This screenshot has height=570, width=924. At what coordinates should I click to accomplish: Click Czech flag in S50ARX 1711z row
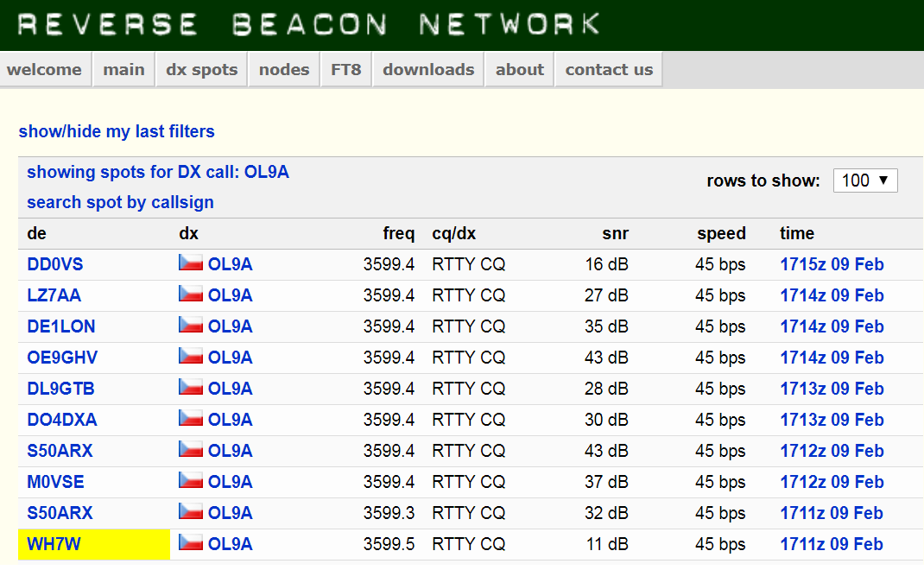pos(190,511)
